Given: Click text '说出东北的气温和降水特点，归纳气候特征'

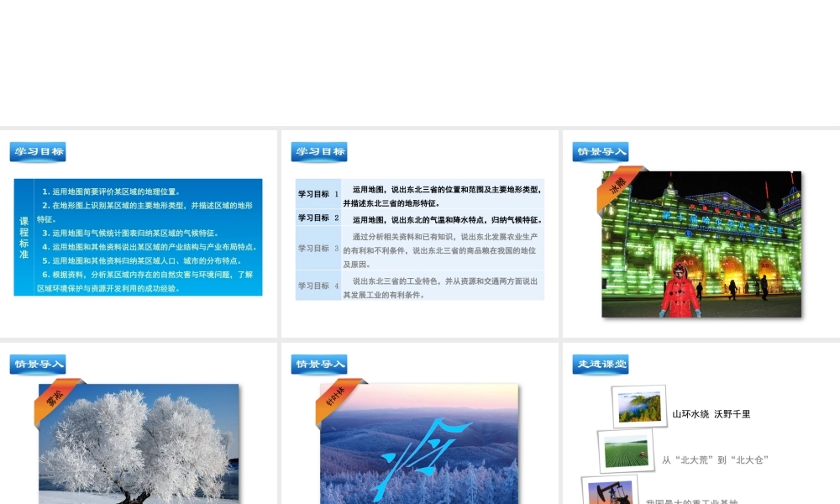Looking at the screenshot, I should [x=466, y=219].
